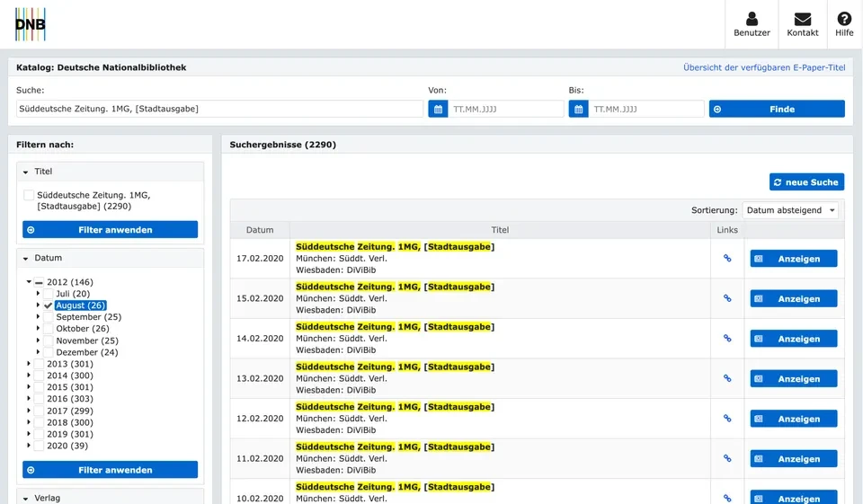Check the 2020 (39) checkbox

(39, 446)
